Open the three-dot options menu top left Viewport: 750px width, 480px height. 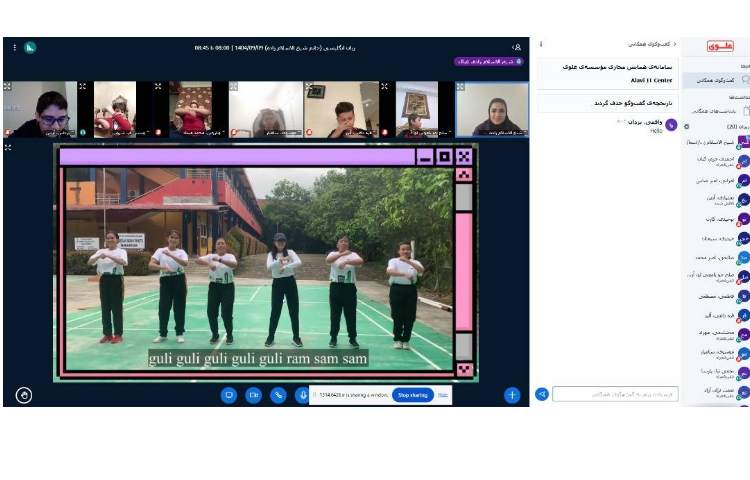[14, 47]
